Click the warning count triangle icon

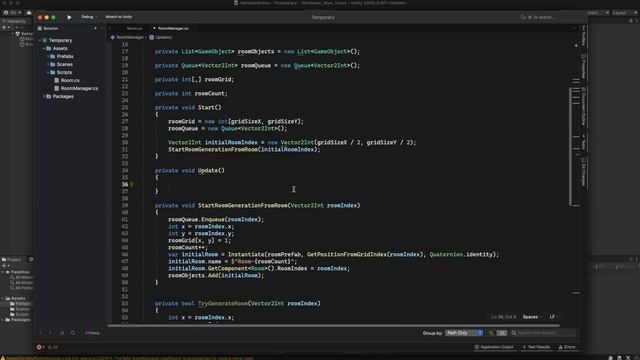[50, 347]
